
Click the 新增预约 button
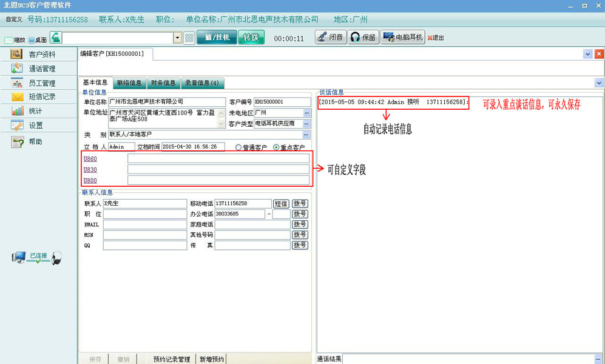tap(211, 359)
